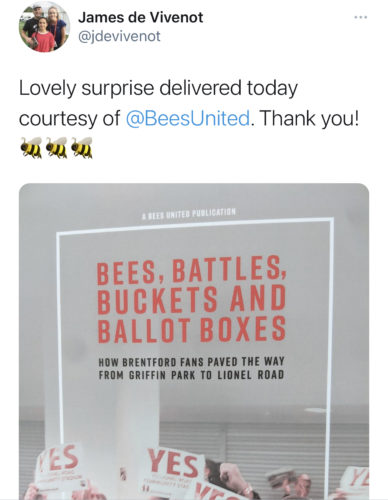Click the 'Thank you!' text in tweet
The width and height of the screenshot is (388, 500).
(309, 118)
